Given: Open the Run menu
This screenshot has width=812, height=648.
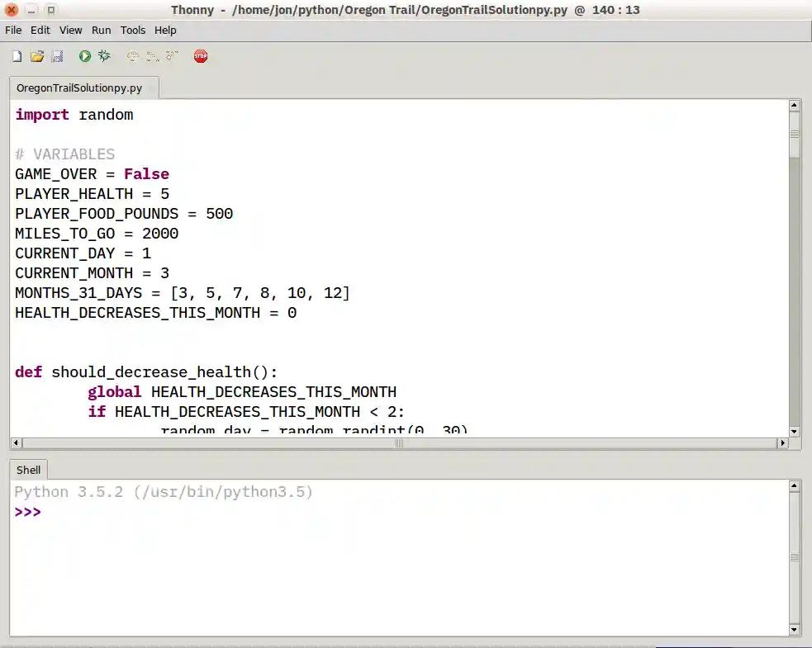Looking at the screenshot, I should pyautogui.click(x=101, y=30).
